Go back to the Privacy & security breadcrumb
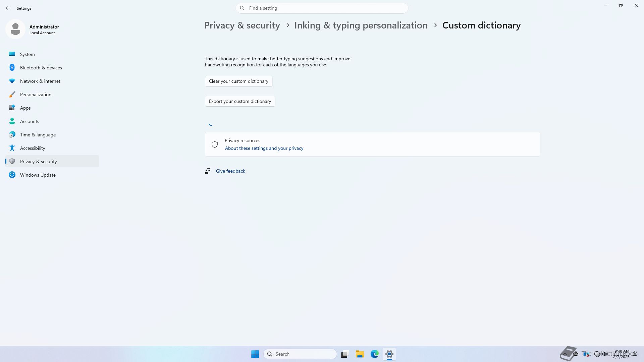Image resolution: width=644 pixels, height=362 pixels. click(242, 25)
